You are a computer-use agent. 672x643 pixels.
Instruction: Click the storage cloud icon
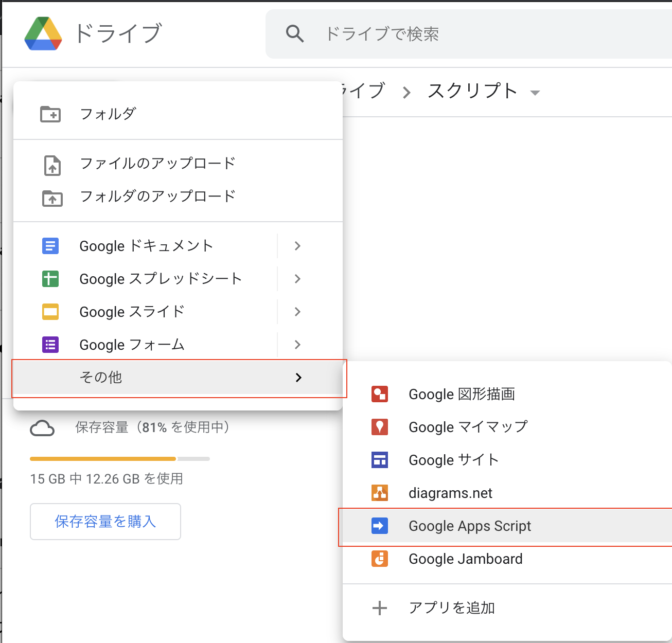point(42,428)
